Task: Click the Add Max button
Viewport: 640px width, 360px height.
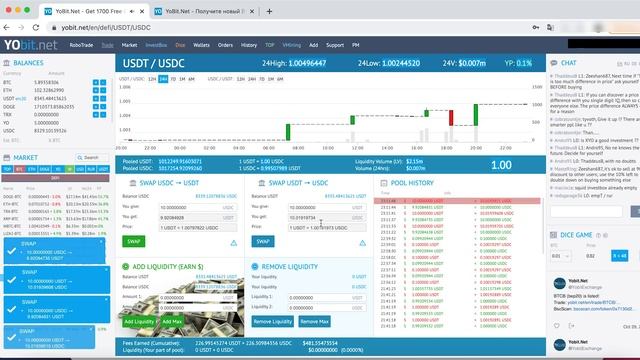Action: [172, 322]
